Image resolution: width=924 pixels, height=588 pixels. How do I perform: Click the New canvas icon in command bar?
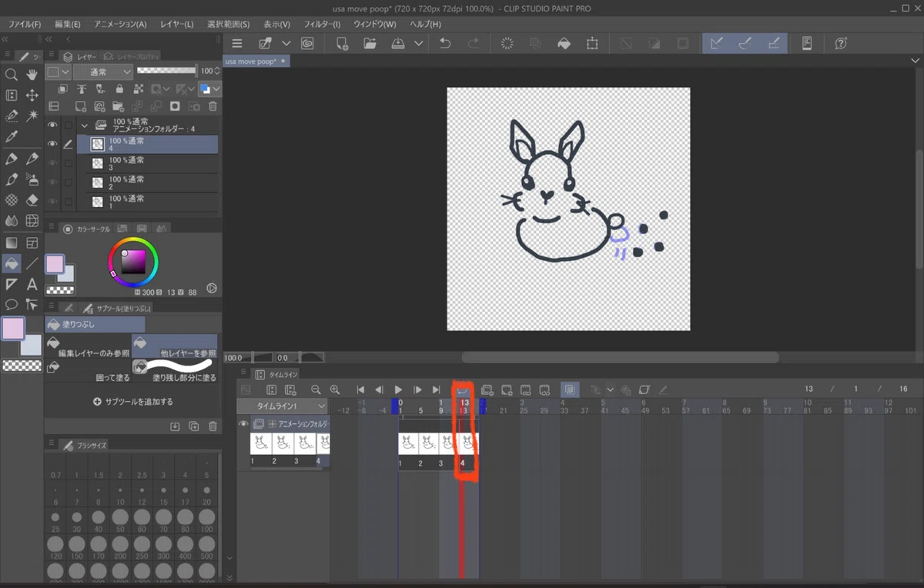(x=342, y=44)
